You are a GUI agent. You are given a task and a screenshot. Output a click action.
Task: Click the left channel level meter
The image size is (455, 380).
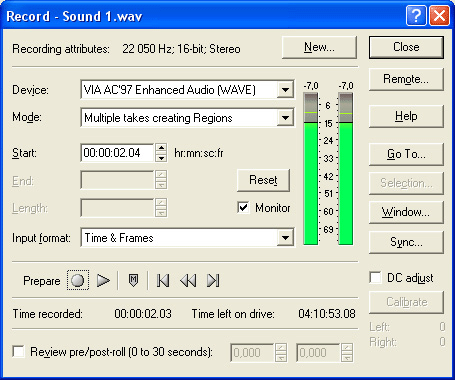pos(311,169)
